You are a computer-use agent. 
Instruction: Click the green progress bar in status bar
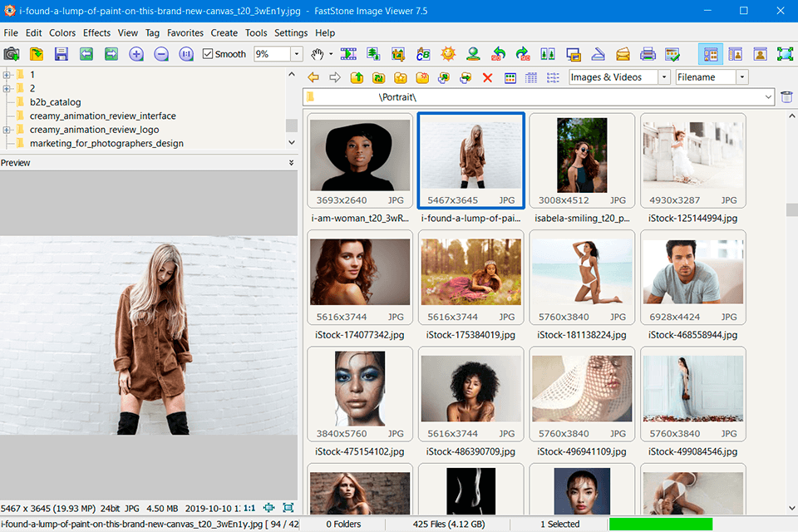(660, 524)
